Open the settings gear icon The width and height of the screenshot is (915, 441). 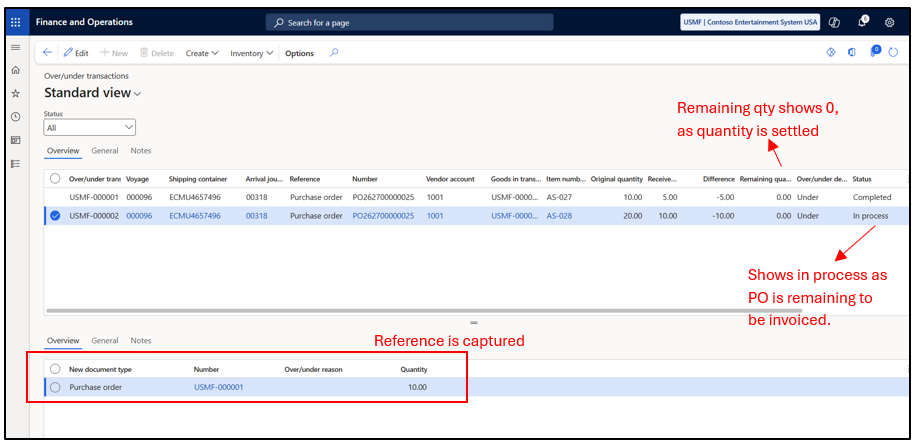click(889, 22)
